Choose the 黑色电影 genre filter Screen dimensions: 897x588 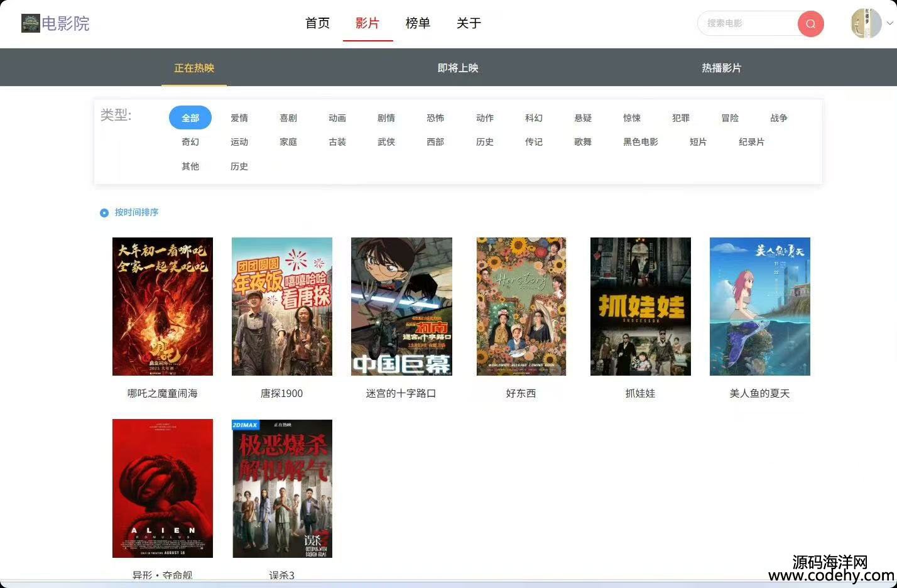coord(640,142)
